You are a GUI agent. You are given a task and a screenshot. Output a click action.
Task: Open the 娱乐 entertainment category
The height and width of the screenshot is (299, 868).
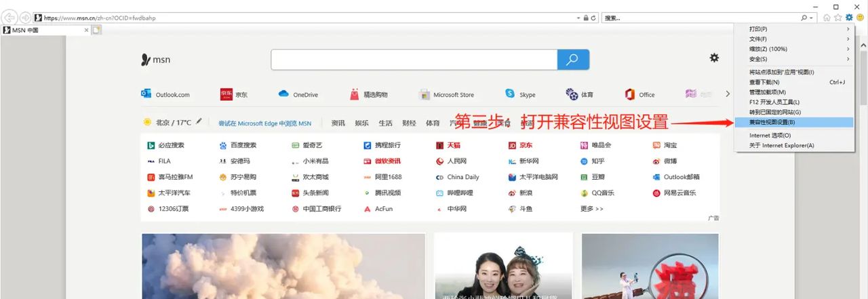[x=361, y=123]
